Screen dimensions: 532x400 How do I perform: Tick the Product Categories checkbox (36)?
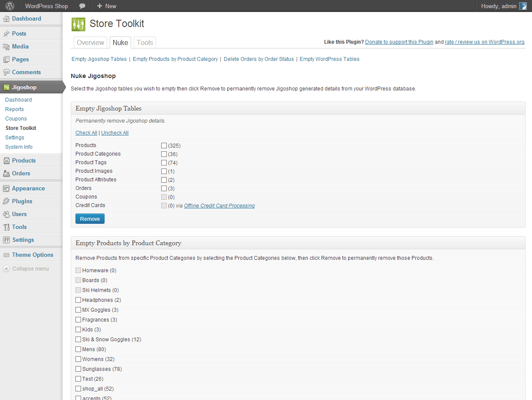point(164,154)
